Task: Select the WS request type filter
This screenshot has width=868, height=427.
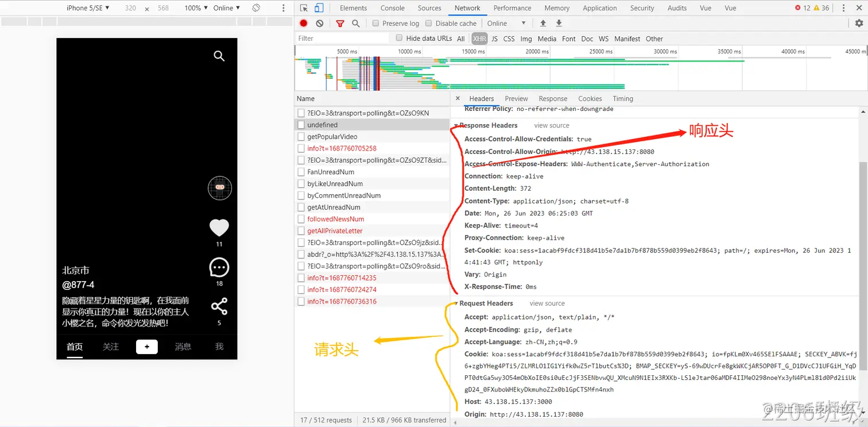Action: point(603,39)
